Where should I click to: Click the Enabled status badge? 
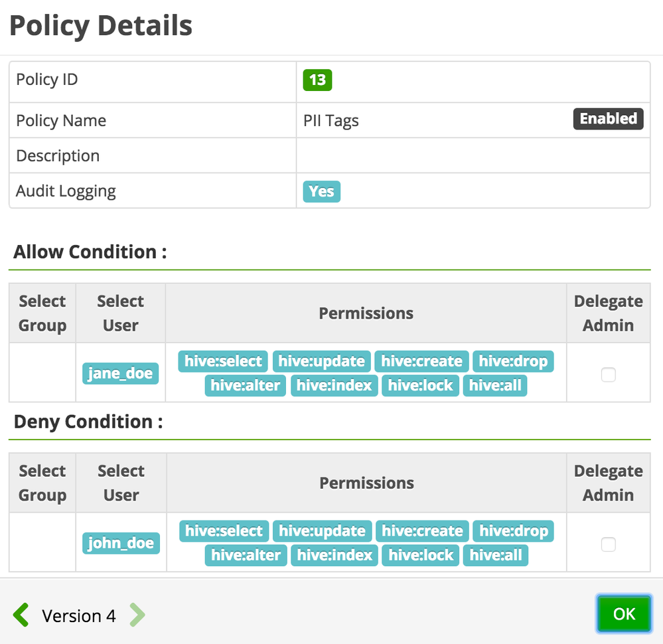pos(608,119)
